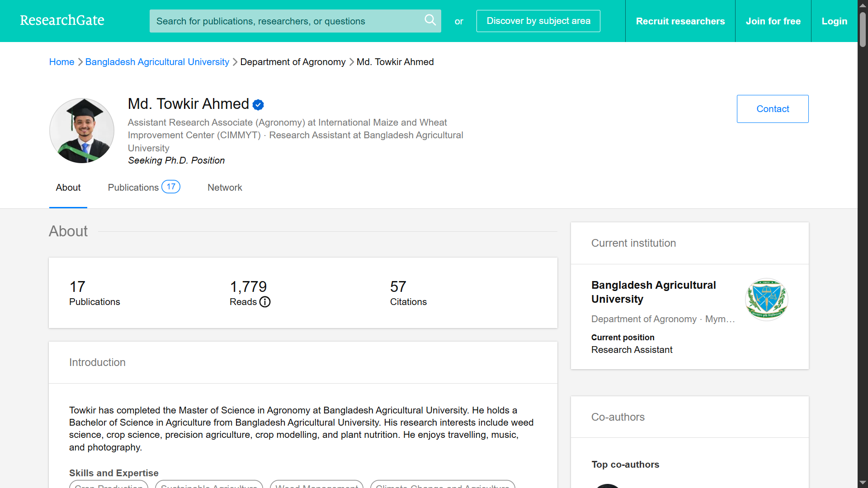
Task: Click Department of Agronomy breadcrumb
Action: pos(293,62)
